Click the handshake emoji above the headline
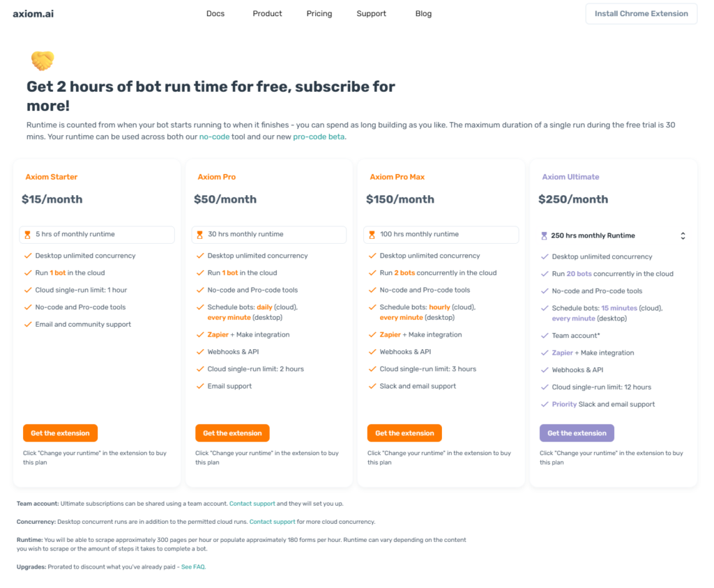Viewport: 714px width, 588px height. pyautogui.click(x=42, y=61)
